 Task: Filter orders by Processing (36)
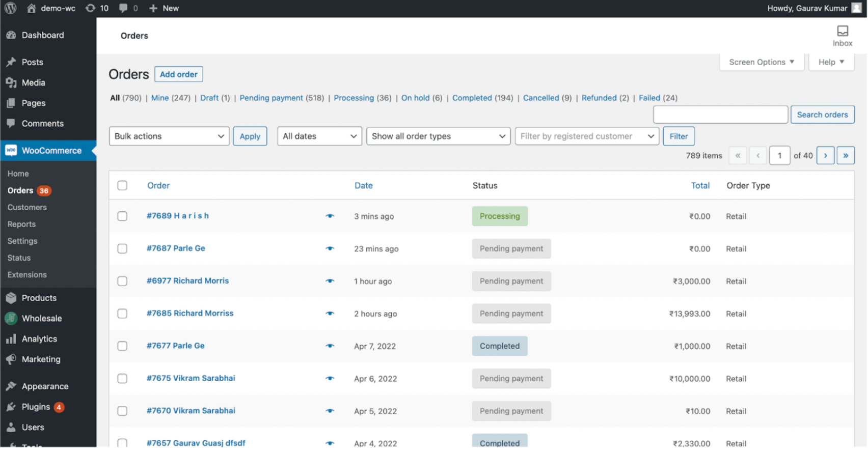tap(363, 98)
